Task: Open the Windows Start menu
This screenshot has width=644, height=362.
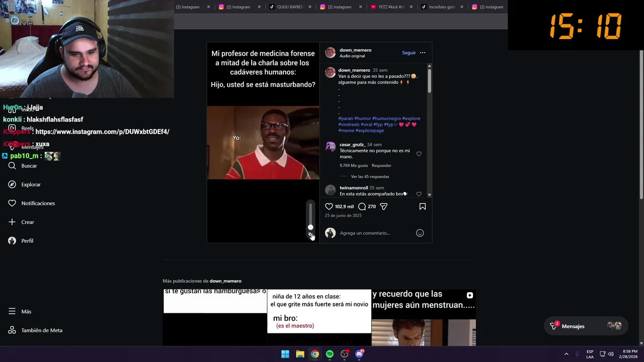Action: point(285,354)
